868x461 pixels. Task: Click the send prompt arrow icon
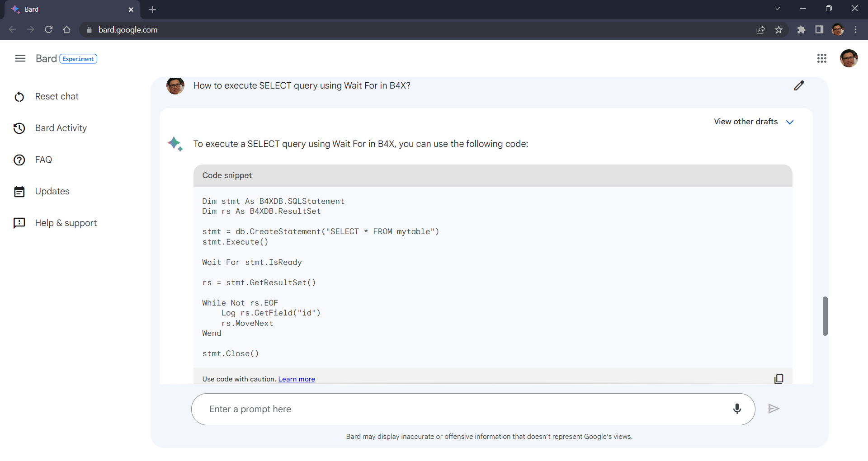coord(774,409)
